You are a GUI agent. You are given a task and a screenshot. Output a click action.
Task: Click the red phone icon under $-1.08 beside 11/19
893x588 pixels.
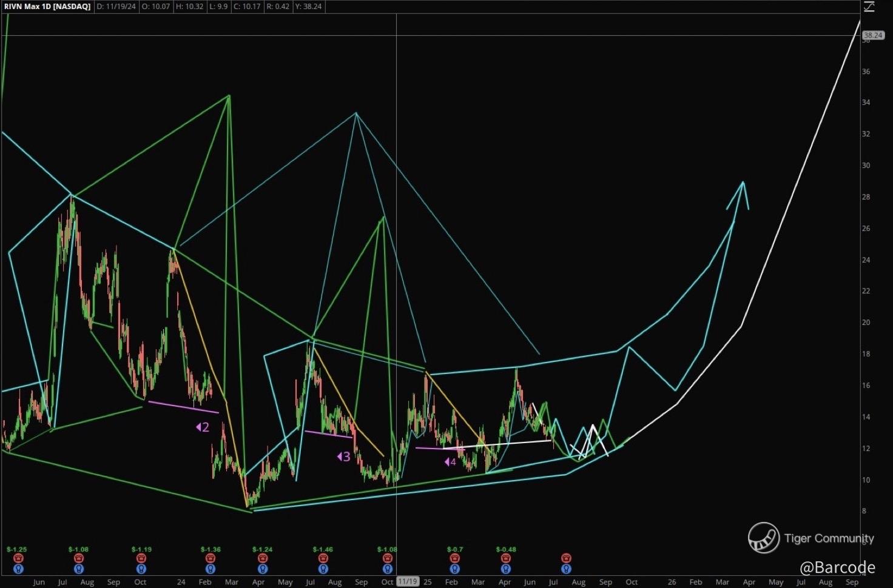[388, 558]
